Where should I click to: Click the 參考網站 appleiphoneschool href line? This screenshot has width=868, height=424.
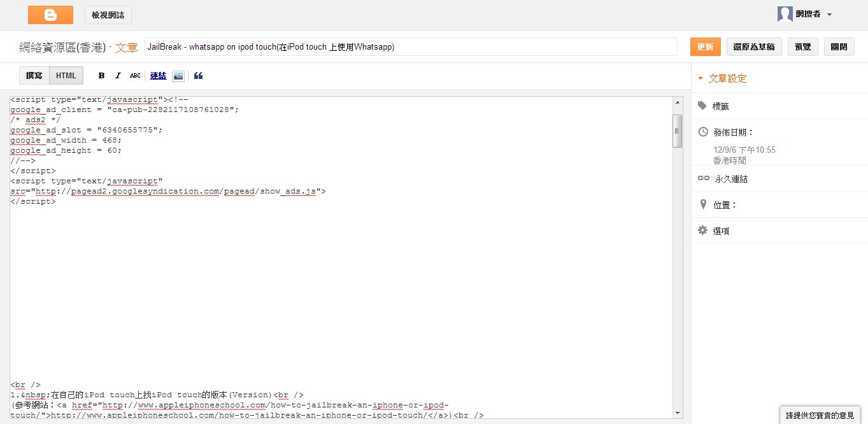pos(229,405)
